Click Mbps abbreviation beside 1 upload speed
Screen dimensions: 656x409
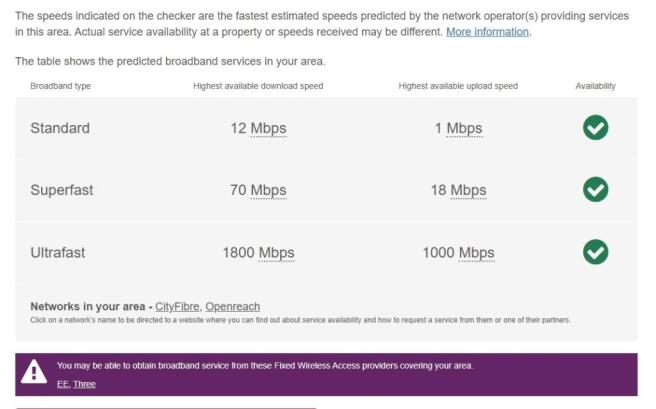(464, 128)
